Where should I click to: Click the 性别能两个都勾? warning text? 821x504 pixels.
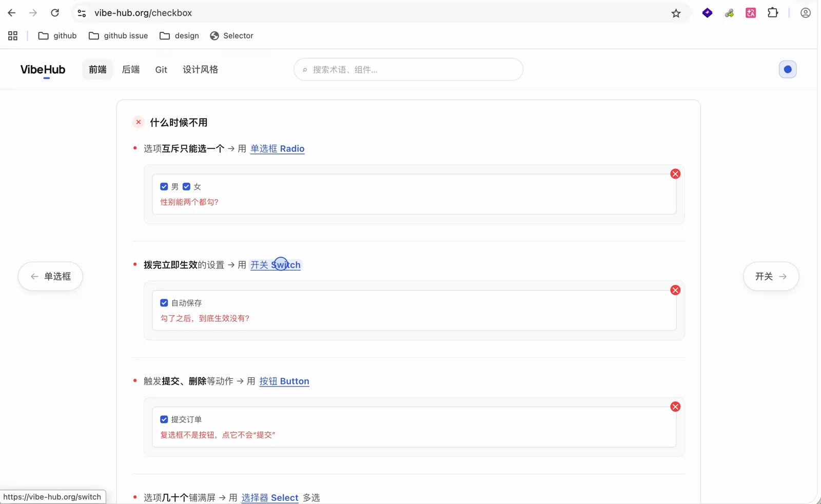pyautogui.click(x=189, y=202)
